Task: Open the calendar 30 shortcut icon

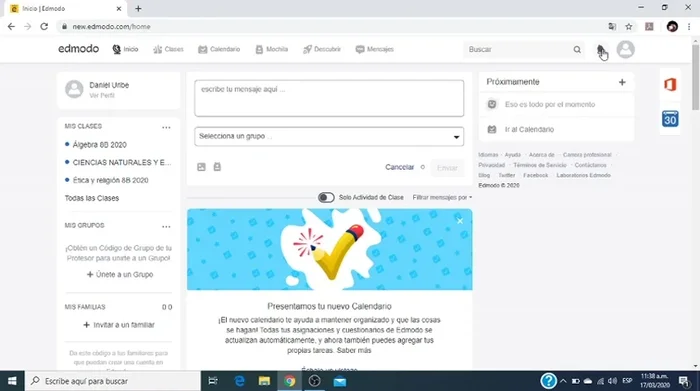Action: (670, 119)
